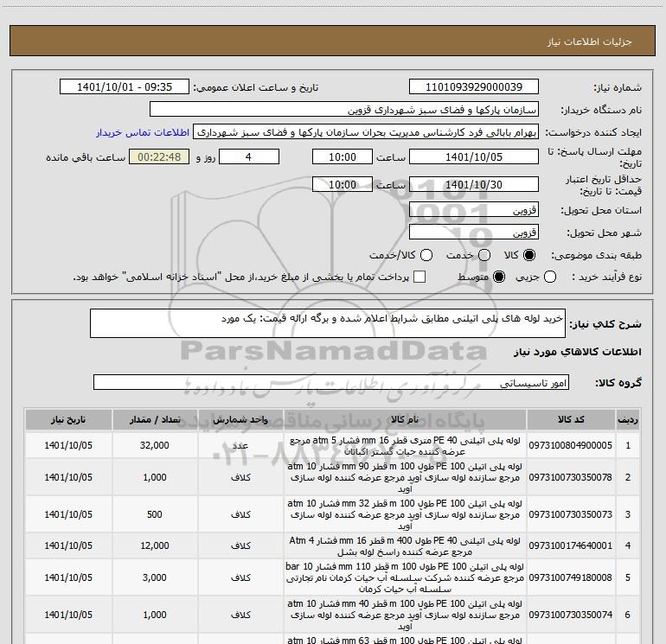
Task: Click remaining time countdown 00:22:48
Action: pos(159,157)
